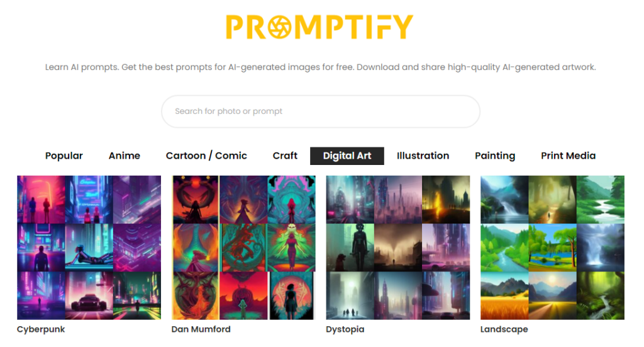
Task: Open the Popular tab
Action: 64,156
